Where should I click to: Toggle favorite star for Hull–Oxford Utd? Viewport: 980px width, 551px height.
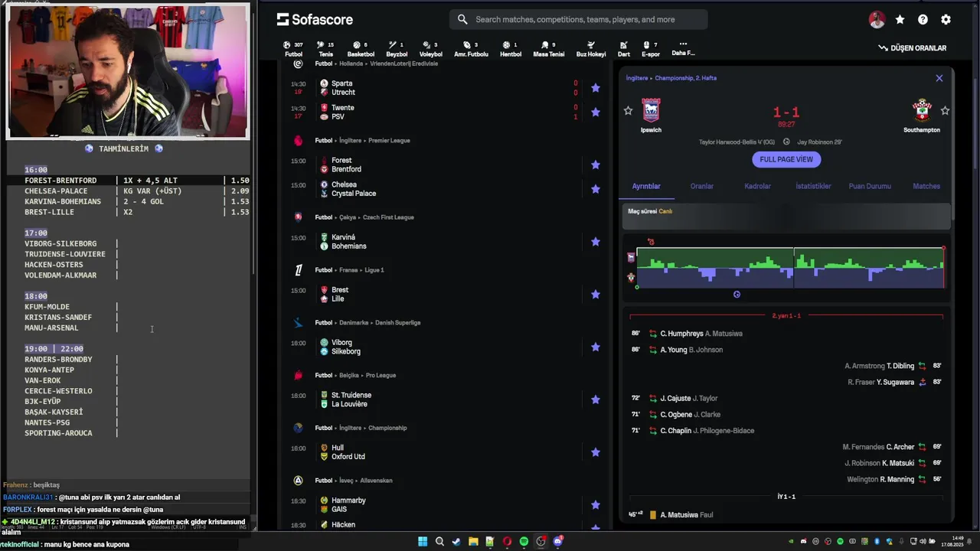pyautogui.click(x=596, y=452)
